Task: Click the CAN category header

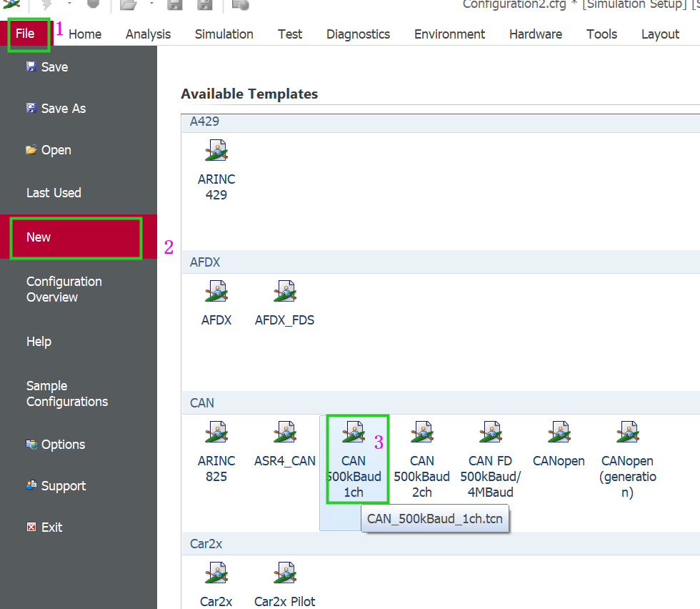Action: (x=441, y=403)
